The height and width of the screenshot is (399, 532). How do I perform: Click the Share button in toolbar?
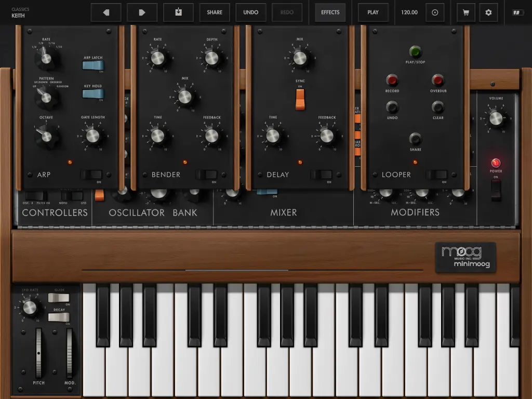[x=215, y=12]
